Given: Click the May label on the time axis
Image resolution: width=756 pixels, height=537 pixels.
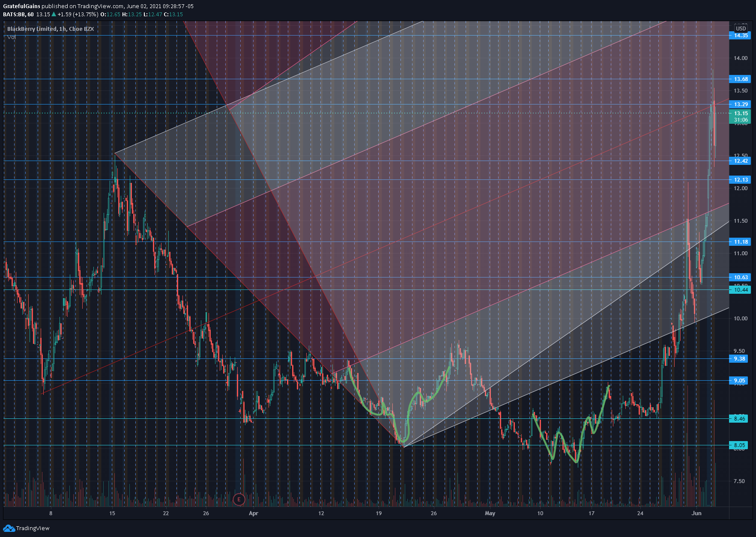Looking at the screenshot, I should (490, 513).
